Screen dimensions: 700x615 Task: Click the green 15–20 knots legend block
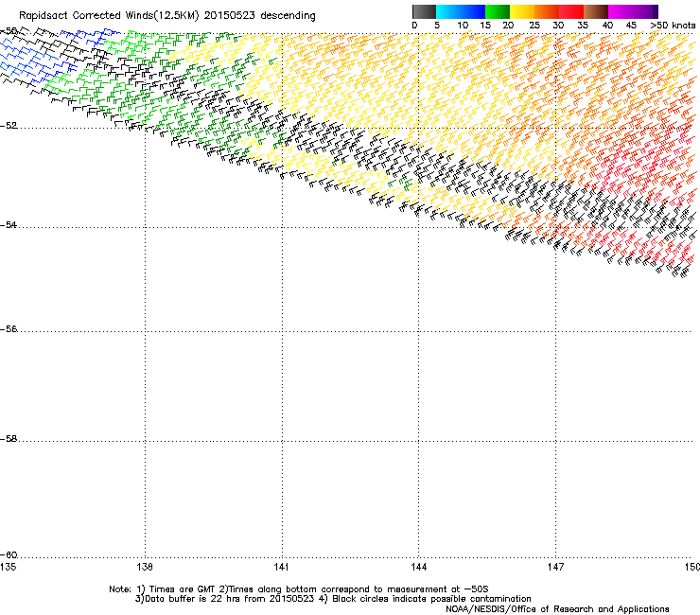point(498,11)
